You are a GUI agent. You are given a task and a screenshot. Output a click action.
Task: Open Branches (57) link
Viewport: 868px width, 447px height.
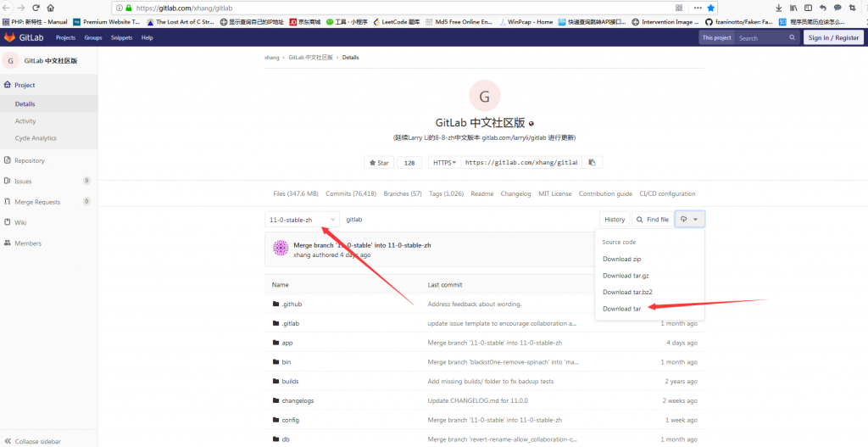click(x=403, y=194)
